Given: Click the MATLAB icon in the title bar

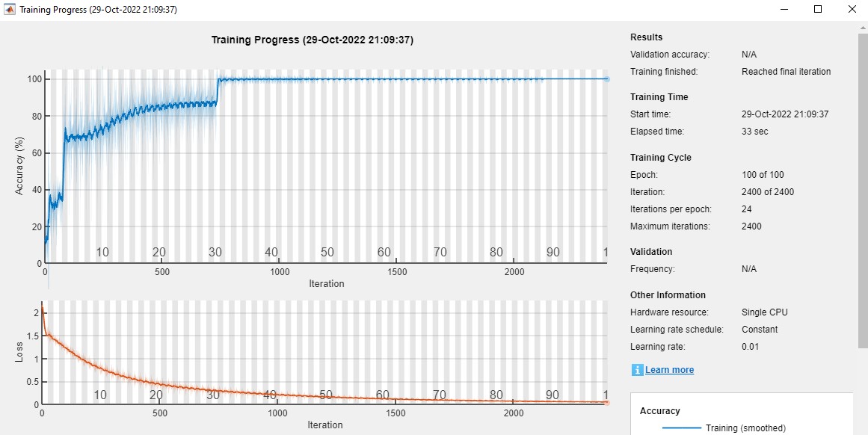Looking at the screenshot, I should tap(9, 10).
